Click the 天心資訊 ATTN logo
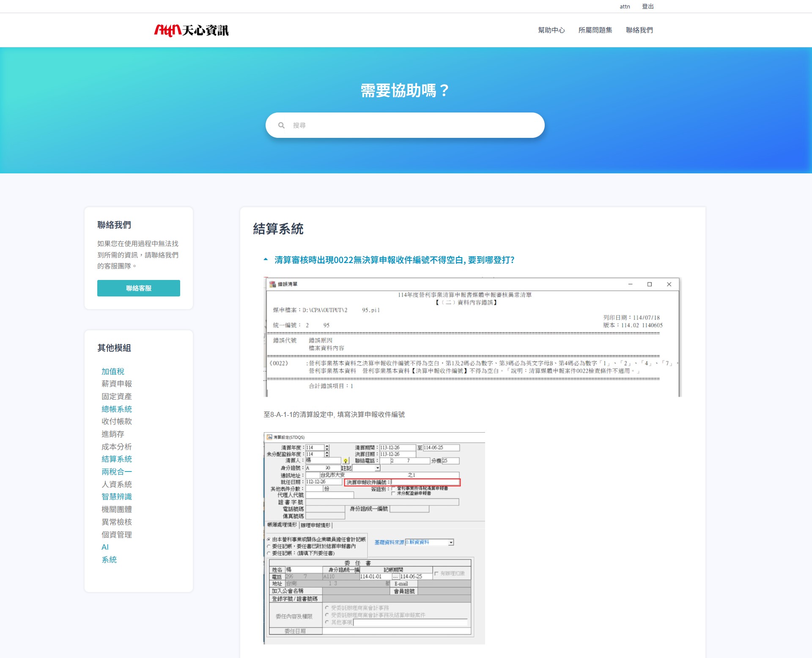 click(191, 30)
